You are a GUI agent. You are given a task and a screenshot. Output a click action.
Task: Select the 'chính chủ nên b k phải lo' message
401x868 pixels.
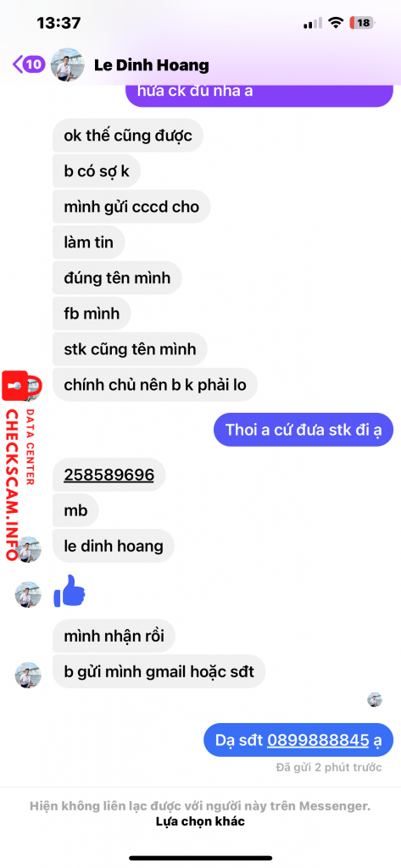pos(155,385)
